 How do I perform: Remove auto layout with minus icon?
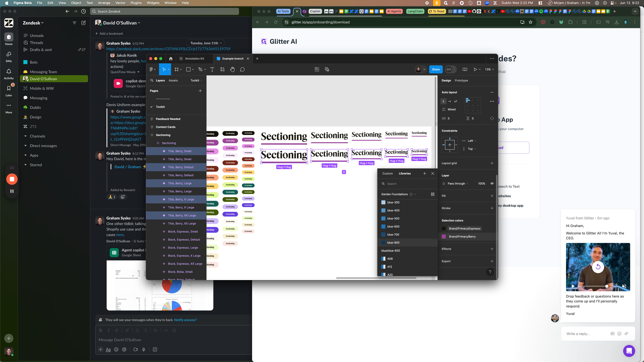pos(492,92)
